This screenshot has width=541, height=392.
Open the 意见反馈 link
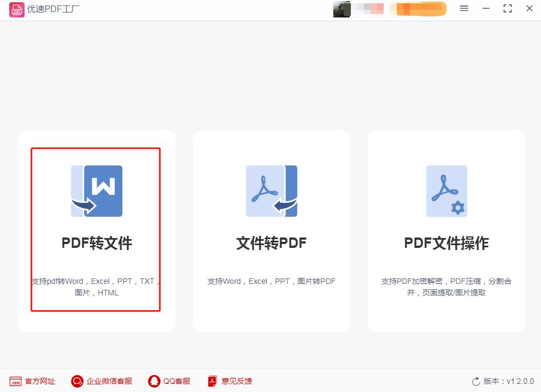click(237, 381)
